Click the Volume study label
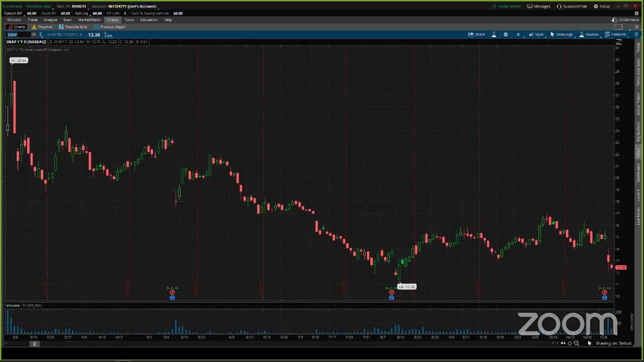The image size is (644, 362). tap(13, 305)
